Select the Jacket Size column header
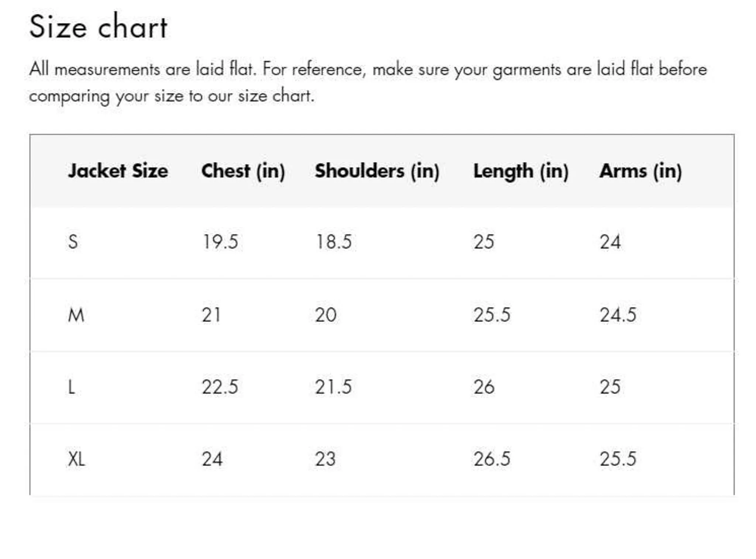Image resolution: width=756 pixels, height=559 pixels. [x=118, y=171]
